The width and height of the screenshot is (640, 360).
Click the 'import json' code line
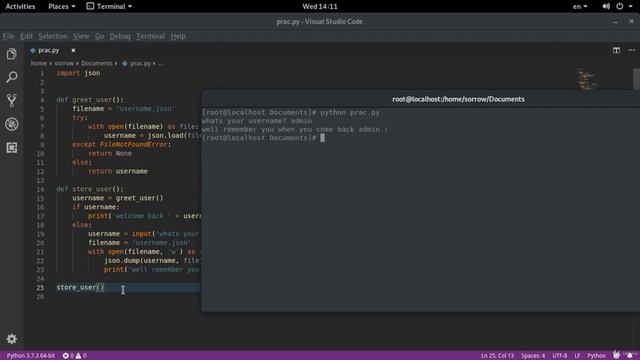click(x=78, y=73)
